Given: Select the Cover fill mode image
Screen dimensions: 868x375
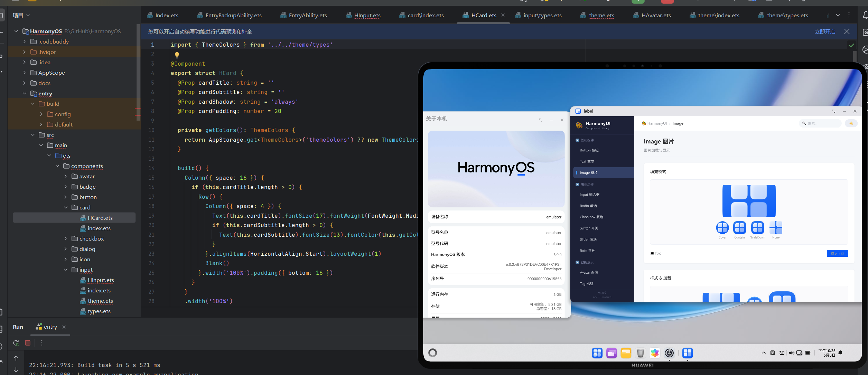Looking at the screenshot, I should (x=722, y=228).
